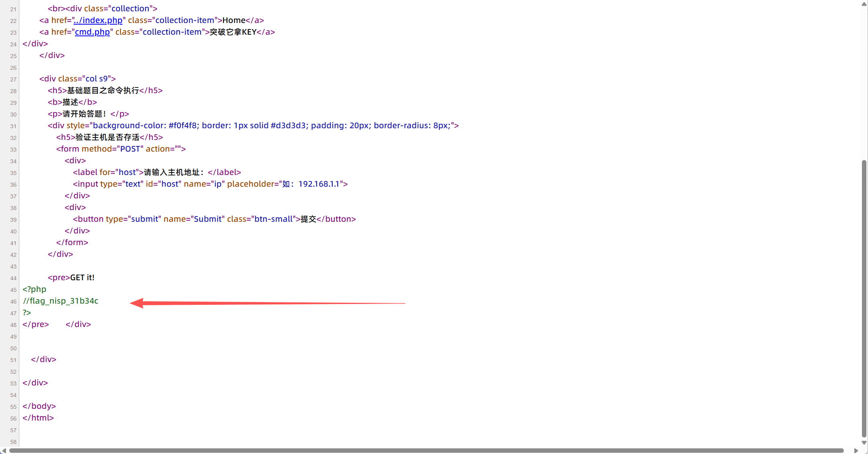Click the background-color #f0f4f8 style text
Image resolution: width=868 pixels, height=454 pixels.
[x=145, y=125]
